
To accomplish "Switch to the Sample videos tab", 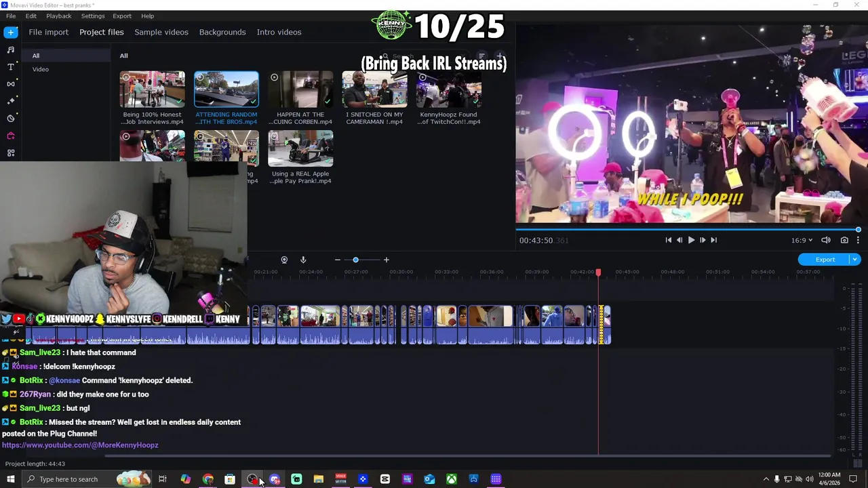I will (x=161, y=32).
